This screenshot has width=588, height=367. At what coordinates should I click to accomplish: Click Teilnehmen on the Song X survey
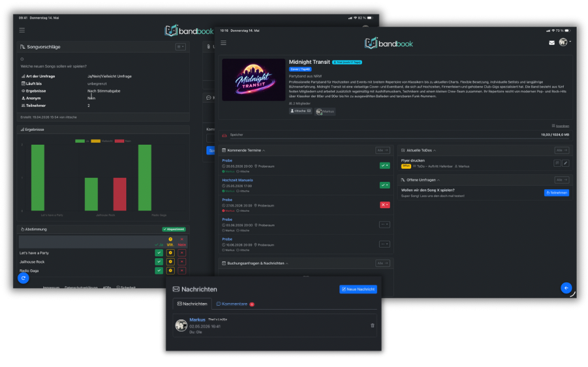coord(557,192)
